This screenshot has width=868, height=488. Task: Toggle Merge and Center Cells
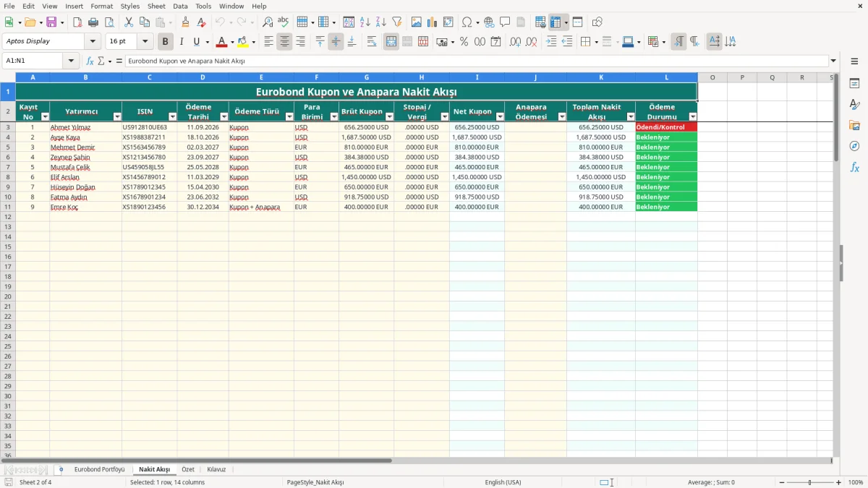(391, 42)
